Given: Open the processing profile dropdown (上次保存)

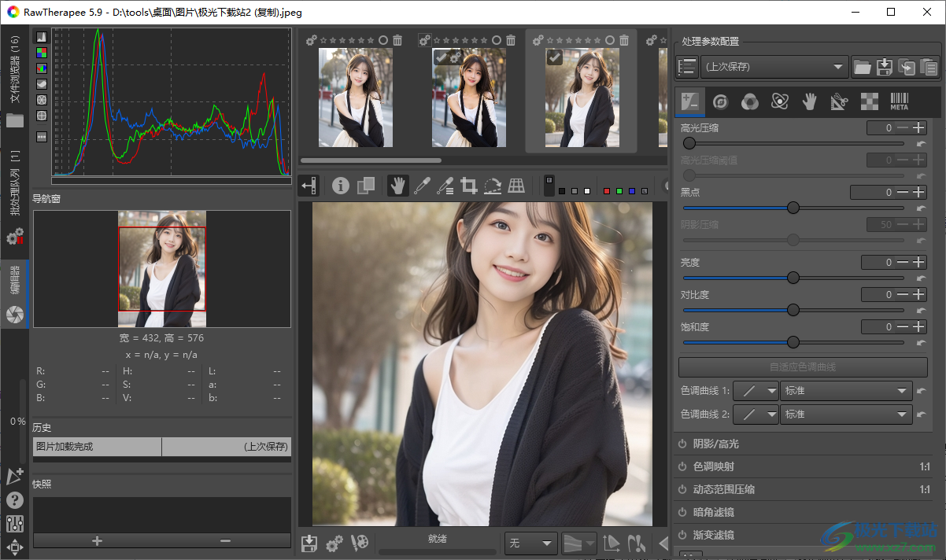Looking at the screenshot, I should (774, 68).
